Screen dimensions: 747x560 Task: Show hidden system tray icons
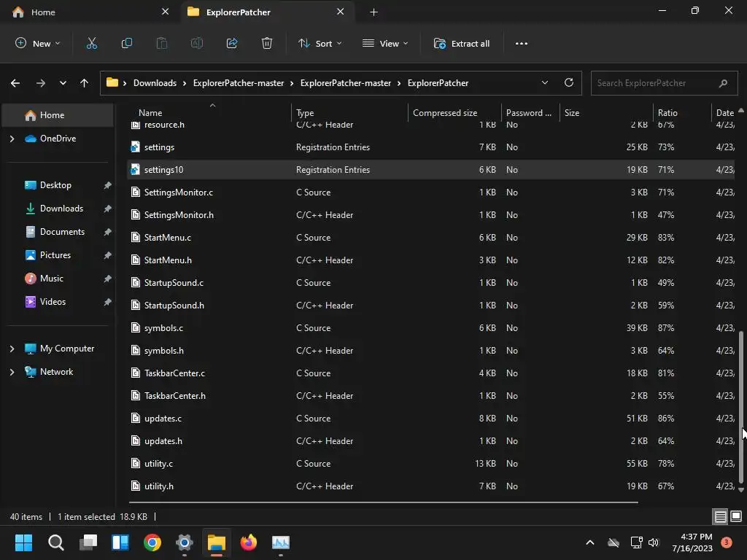coord(589,542)
